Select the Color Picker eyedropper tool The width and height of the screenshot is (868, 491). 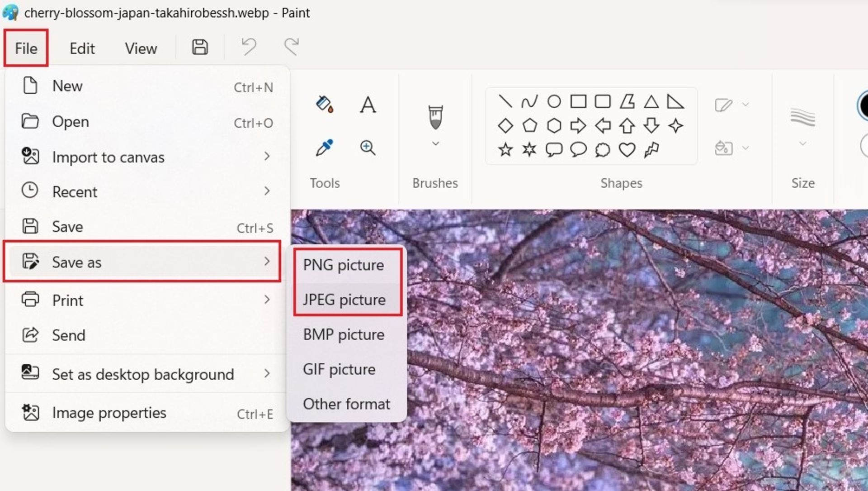pyautogui.click(x=324, y=148)
